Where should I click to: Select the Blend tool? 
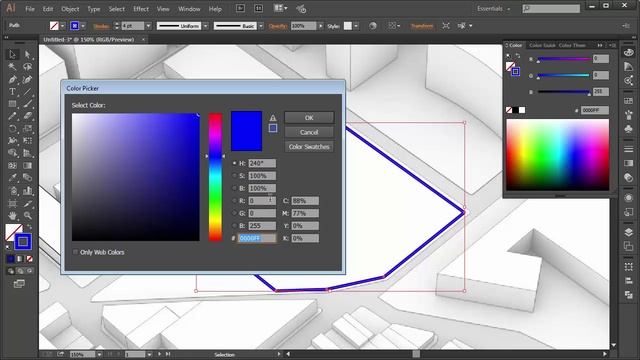[27, 178]
